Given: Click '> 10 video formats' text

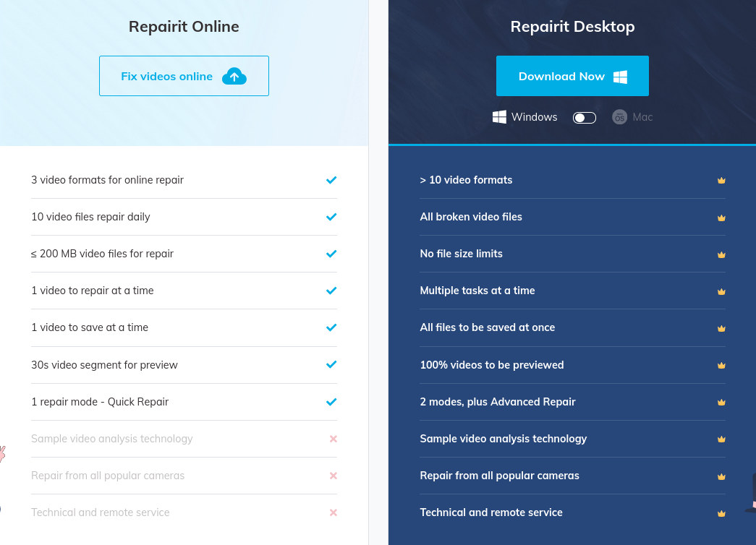Looking at the screenshot, I should click(466, 180).
